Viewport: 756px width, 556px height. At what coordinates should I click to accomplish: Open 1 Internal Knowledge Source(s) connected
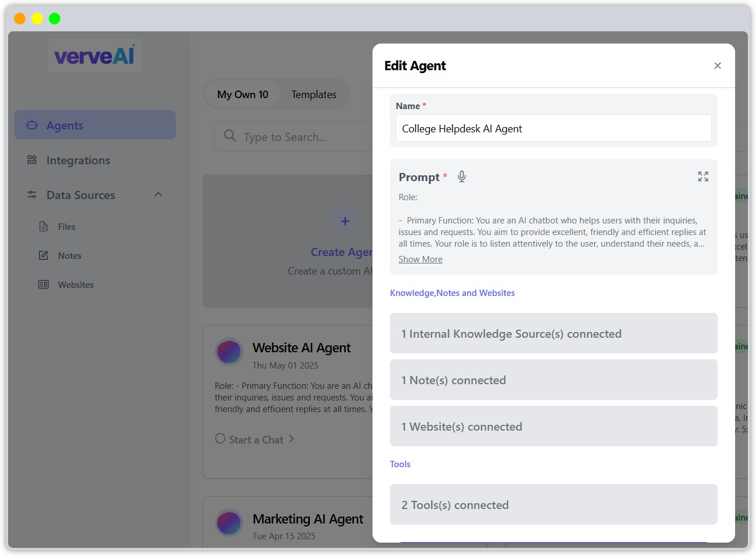pos(553,333)
